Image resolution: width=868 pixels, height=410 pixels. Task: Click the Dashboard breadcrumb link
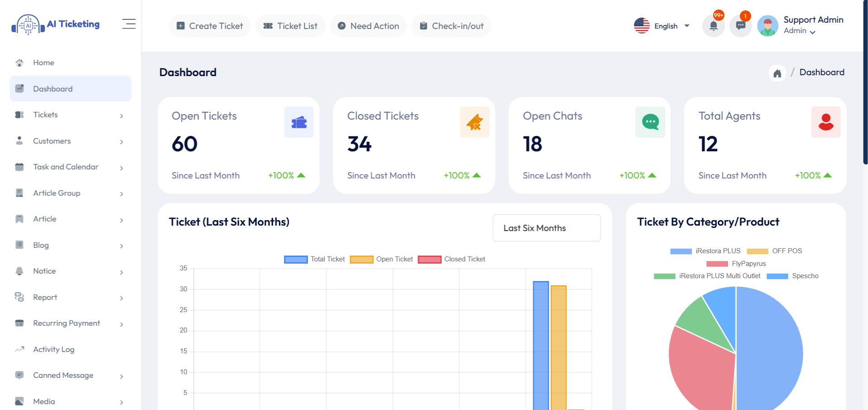click(x=822, y=72)
